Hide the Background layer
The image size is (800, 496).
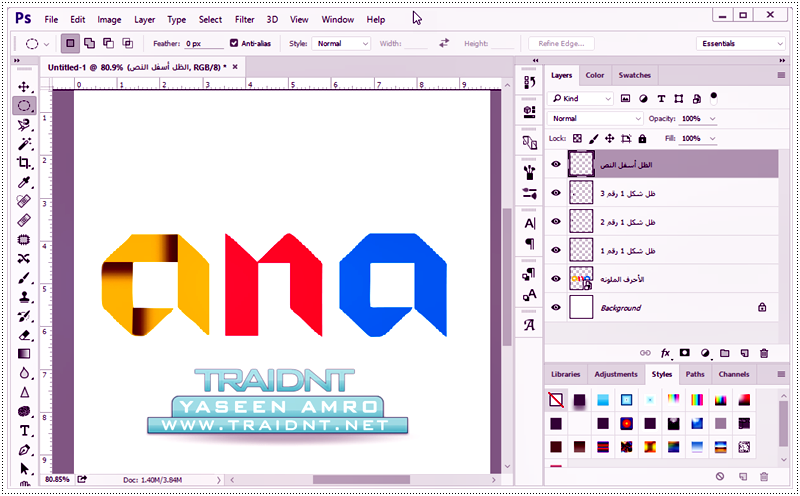pos(556,308)
